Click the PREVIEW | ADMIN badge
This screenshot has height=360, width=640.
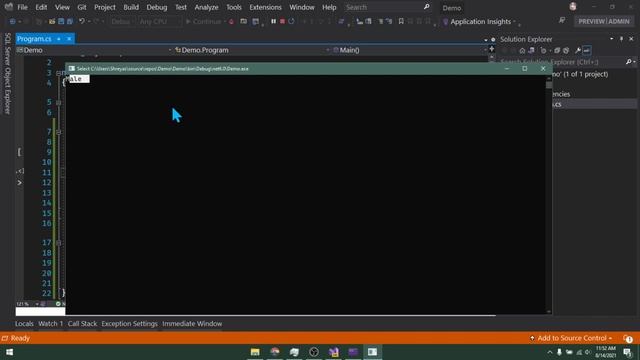click(604, 21)
